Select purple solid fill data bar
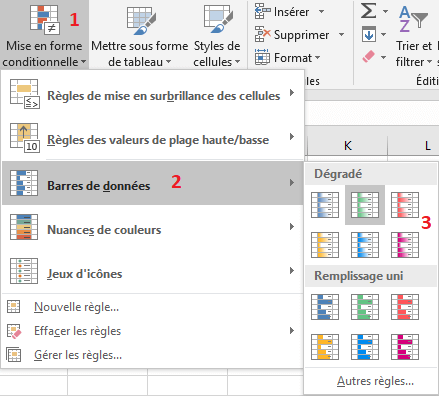 (x=405, y=347)
